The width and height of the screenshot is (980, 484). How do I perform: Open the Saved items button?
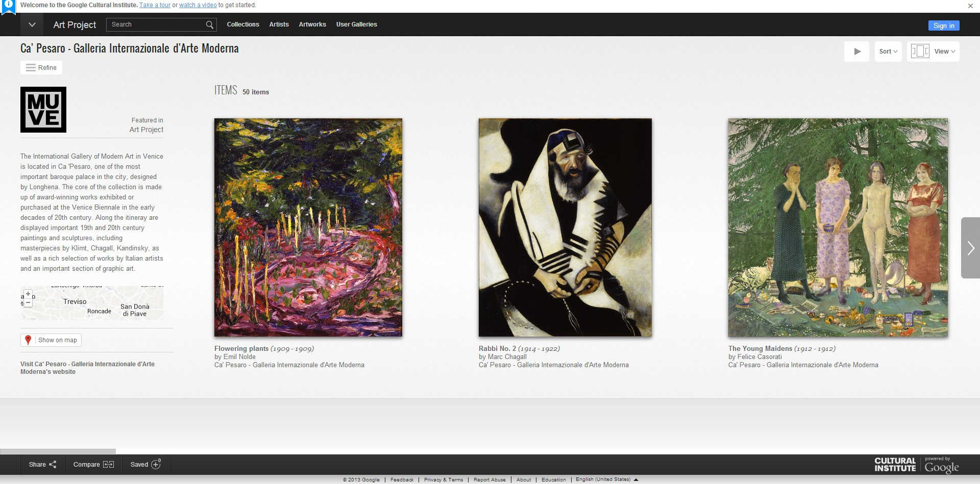145,465
